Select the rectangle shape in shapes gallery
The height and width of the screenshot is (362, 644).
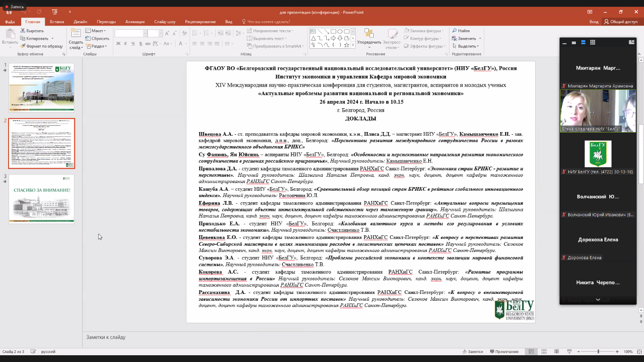[x=333, y=32]
